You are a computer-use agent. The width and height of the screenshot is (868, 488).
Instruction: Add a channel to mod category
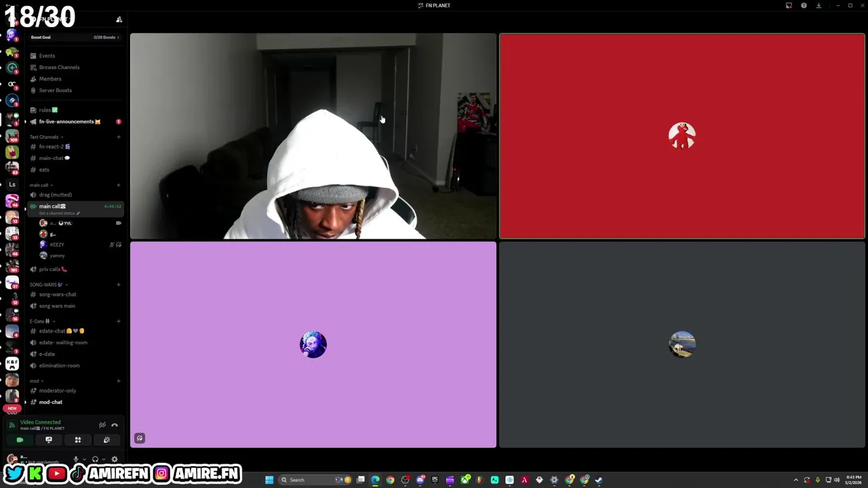118,381
